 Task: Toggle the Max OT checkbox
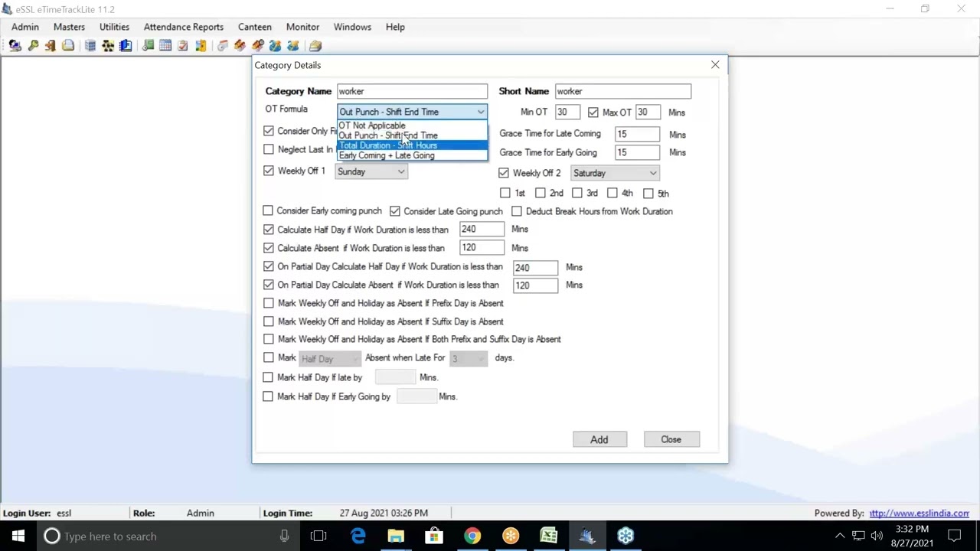click(x=593, y=112)
